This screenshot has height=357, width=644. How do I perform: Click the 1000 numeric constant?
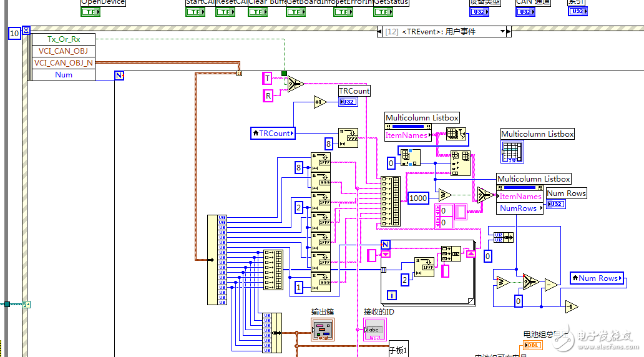418,198
